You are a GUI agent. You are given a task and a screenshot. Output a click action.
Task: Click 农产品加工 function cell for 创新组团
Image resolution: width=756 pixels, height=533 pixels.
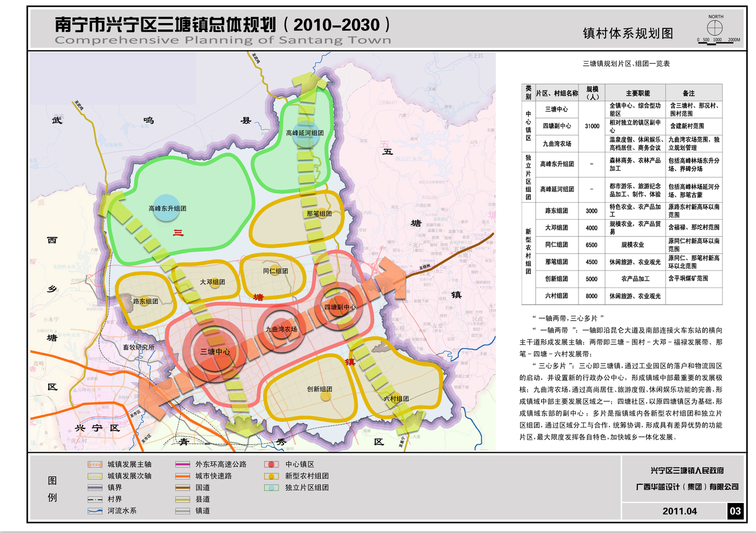(636, 279)
